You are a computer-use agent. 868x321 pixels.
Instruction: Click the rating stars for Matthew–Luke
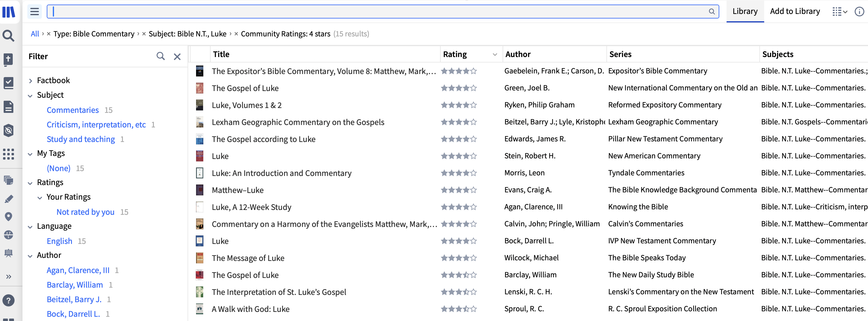coord(459,190)
